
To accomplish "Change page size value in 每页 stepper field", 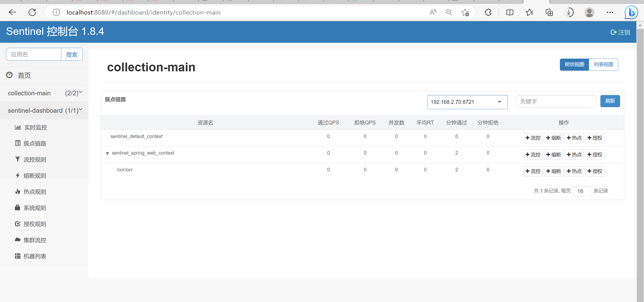I will coord(582,191).
